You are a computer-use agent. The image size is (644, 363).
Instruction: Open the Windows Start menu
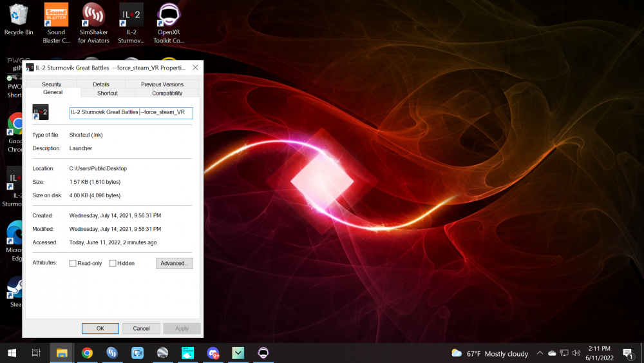[x=12, y=353]
